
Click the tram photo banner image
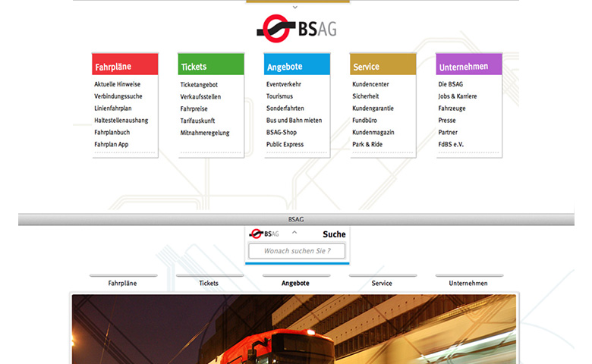294,329
